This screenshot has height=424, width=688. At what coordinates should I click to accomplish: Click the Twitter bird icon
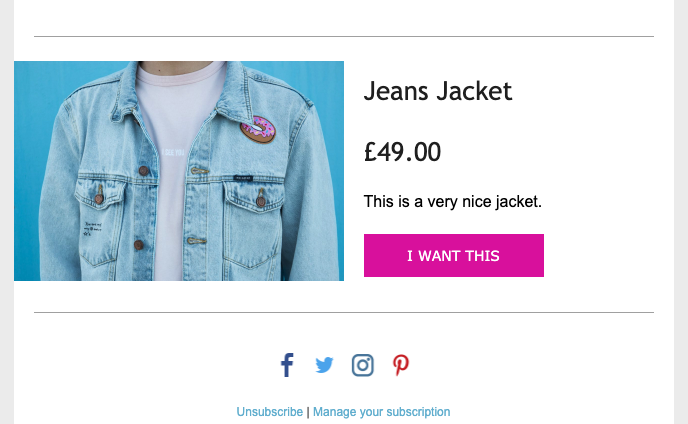click(324, 365)
